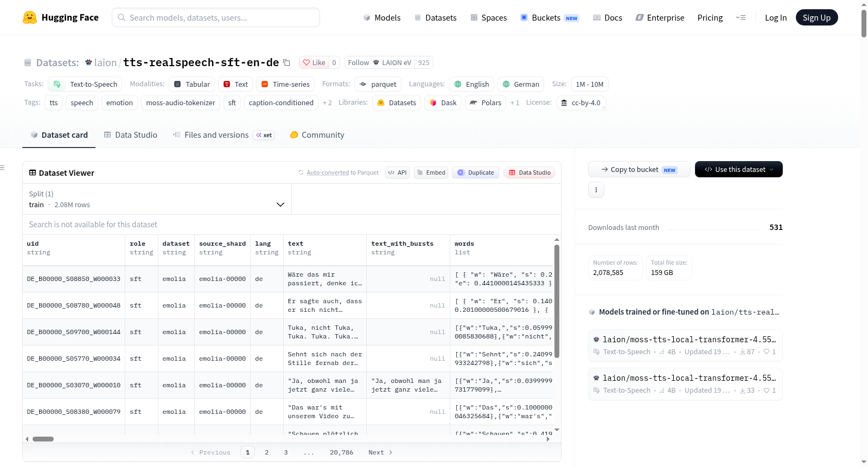Switch to the Dataset card tab
This screenshot has height=467, width=868.
59,135
